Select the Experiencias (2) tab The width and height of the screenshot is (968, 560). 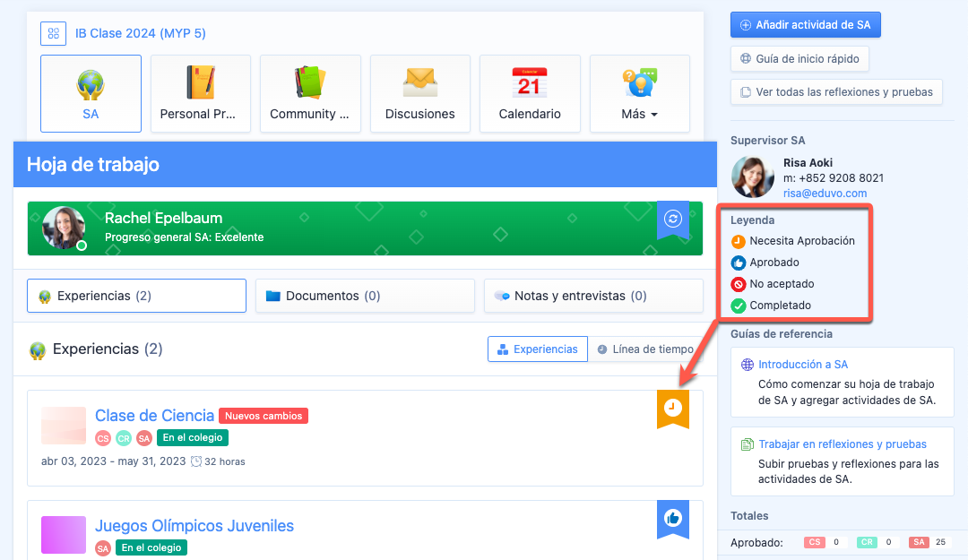pos(136,296)
